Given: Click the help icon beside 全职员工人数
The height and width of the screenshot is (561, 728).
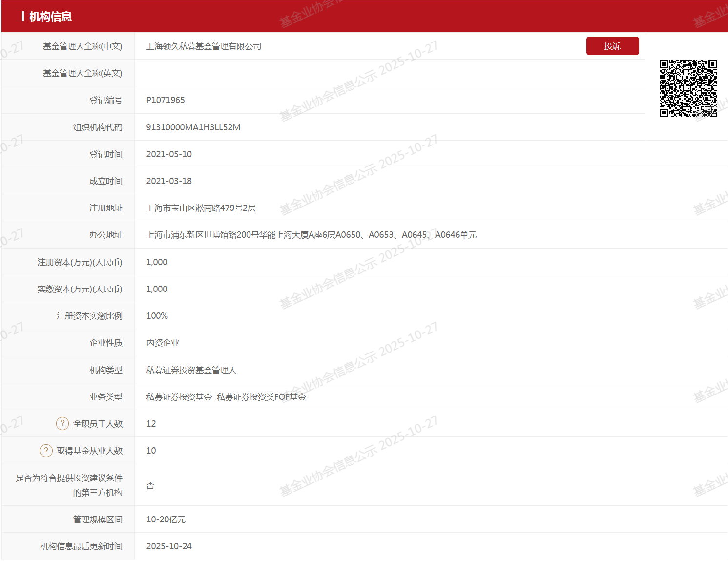Looking at the screenshot, I should (x=62, y=423).
